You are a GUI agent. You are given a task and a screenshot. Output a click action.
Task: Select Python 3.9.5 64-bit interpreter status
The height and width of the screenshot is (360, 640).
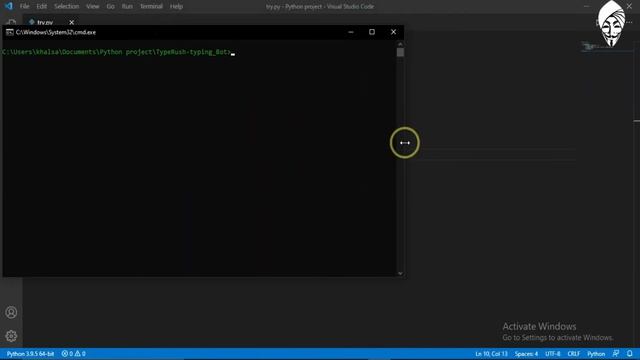pos(31,354)
